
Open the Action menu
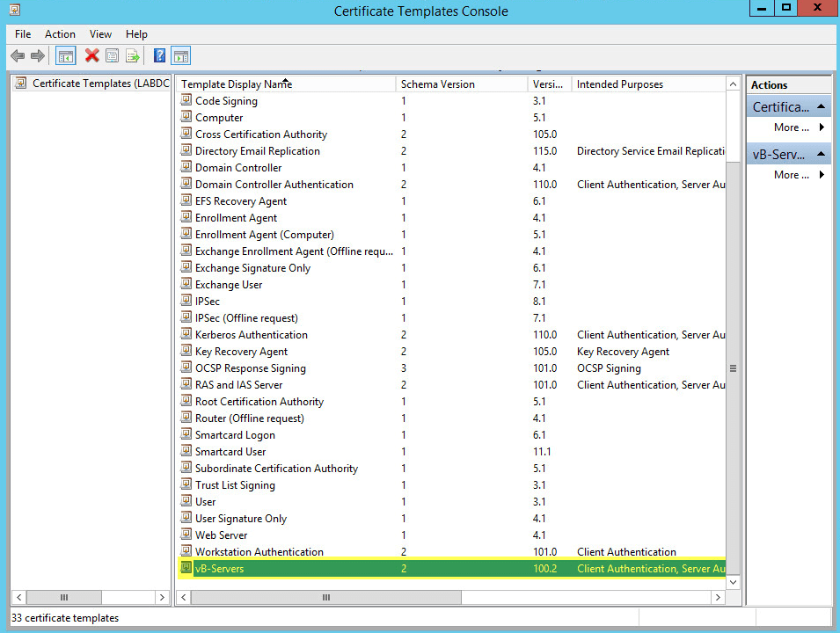click(60, 34)
